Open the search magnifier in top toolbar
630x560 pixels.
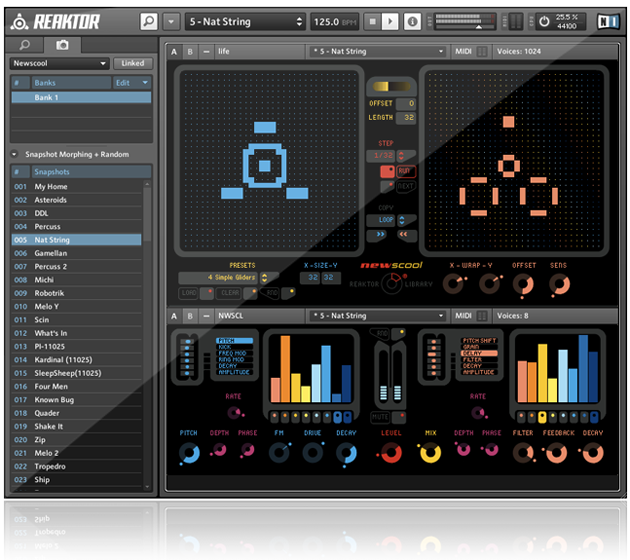click(x=149, y=21)
